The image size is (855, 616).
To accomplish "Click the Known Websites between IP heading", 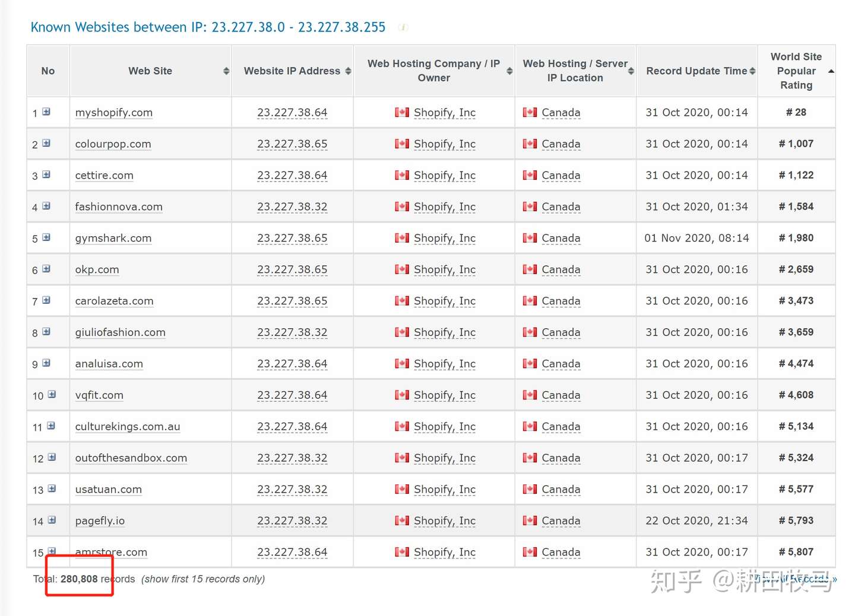I will [x=208, y=27].
